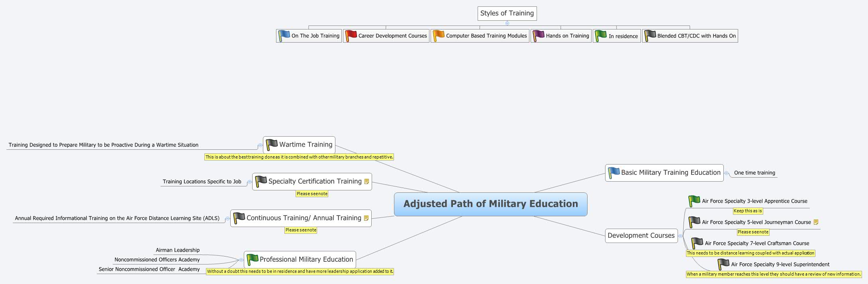868x284 pixels.
Task: Click the 'Please see note' label under Continuous Training
Action: coord(301,230)
